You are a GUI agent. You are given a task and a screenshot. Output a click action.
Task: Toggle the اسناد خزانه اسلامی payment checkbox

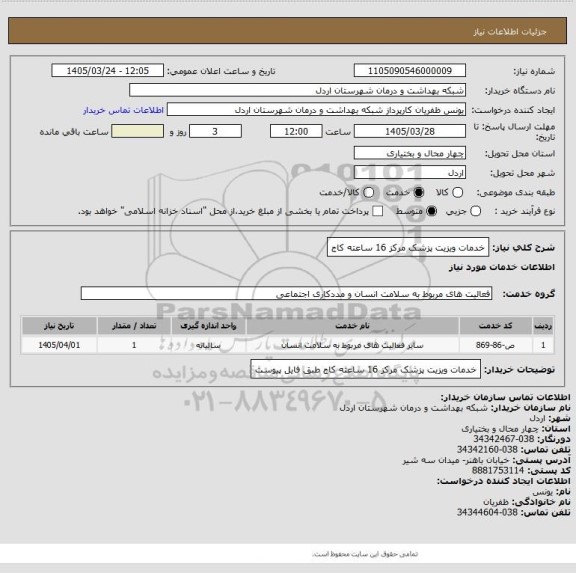click(x=377, y=211)
